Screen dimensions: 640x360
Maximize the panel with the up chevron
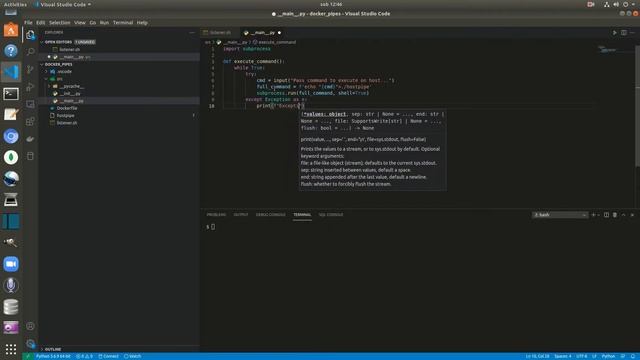pyautogui.click(x=623, y=215)
